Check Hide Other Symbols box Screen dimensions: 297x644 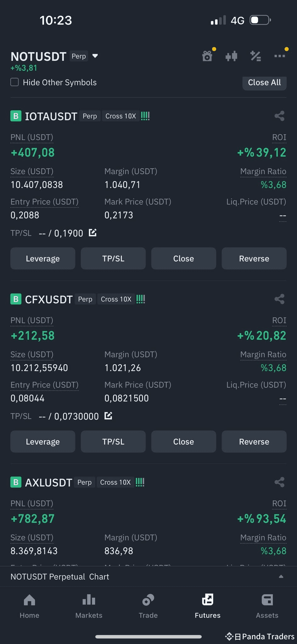tap(14, 82)
